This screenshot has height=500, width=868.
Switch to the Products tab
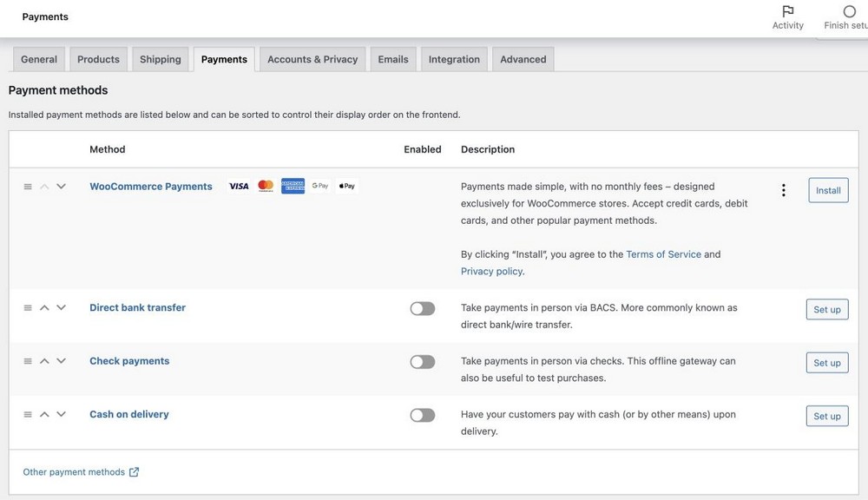(99, 59)
